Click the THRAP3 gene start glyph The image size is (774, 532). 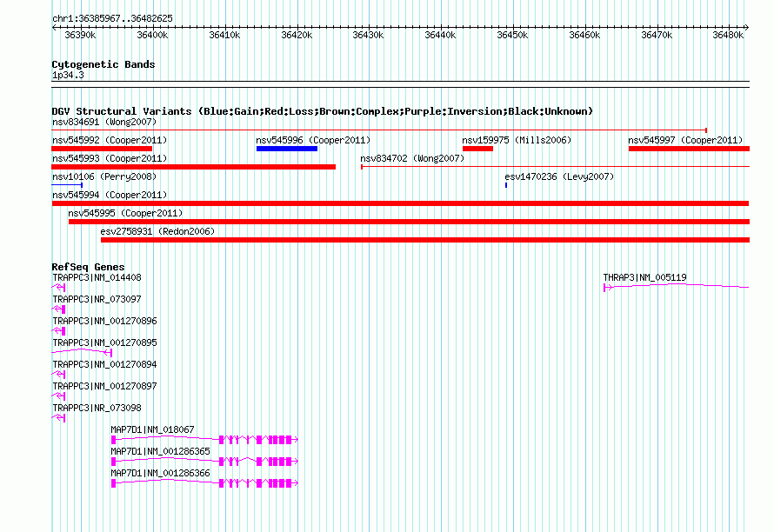click(608, 287)
